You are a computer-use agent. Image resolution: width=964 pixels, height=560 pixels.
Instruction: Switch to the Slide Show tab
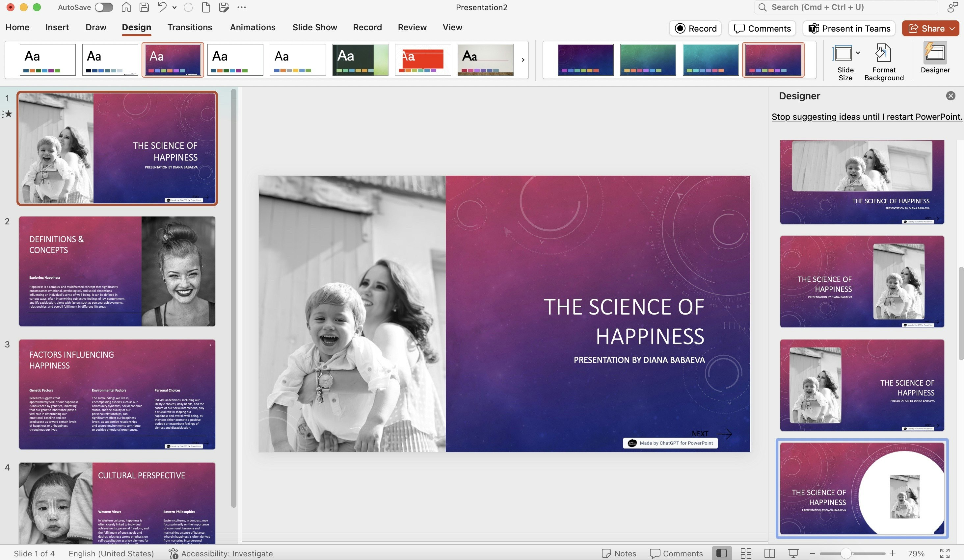314,27
